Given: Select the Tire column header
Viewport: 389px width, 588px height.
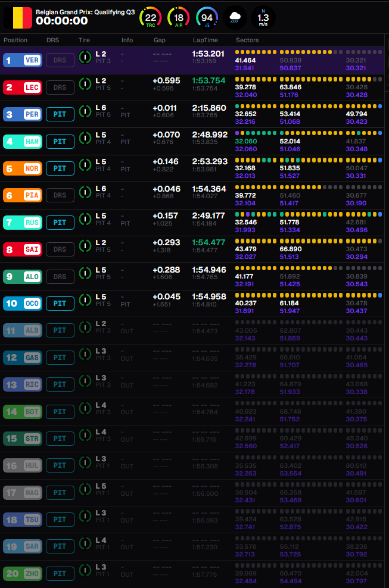Looking at the screenshot, I should pos(84,40).
